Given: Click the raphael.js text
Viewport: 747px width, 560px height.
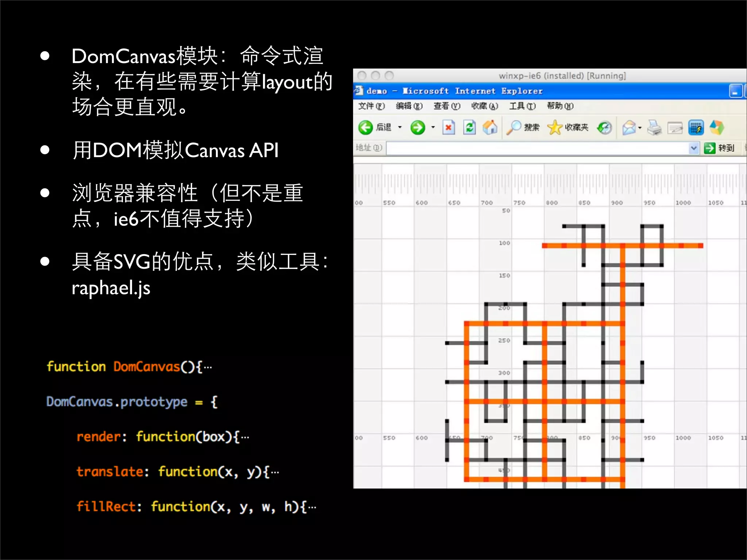Looking at the screenshot, I should click(111, 288).
